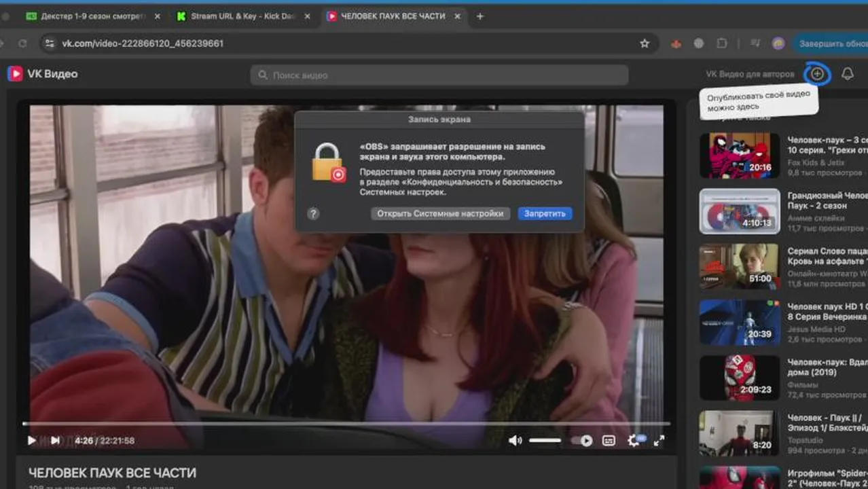
Task: Open a new browser tab
Action: pos(480,16)
